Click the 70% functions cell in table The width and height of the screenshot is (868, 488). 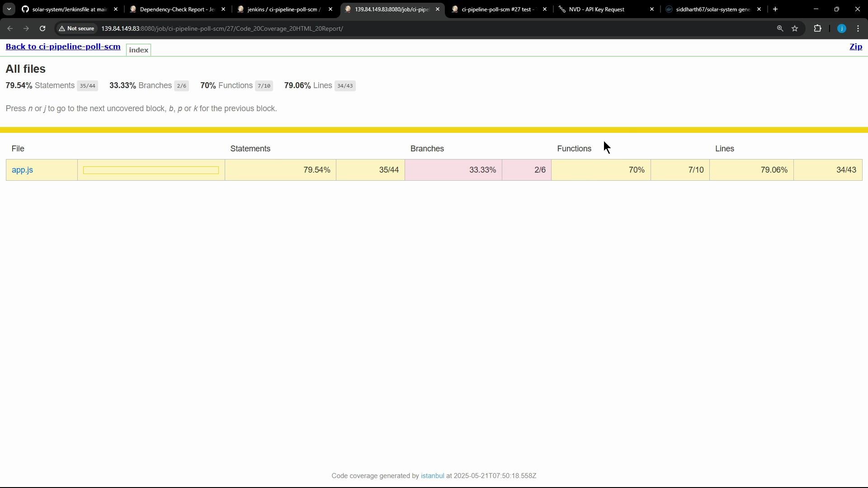click(601, 170)
